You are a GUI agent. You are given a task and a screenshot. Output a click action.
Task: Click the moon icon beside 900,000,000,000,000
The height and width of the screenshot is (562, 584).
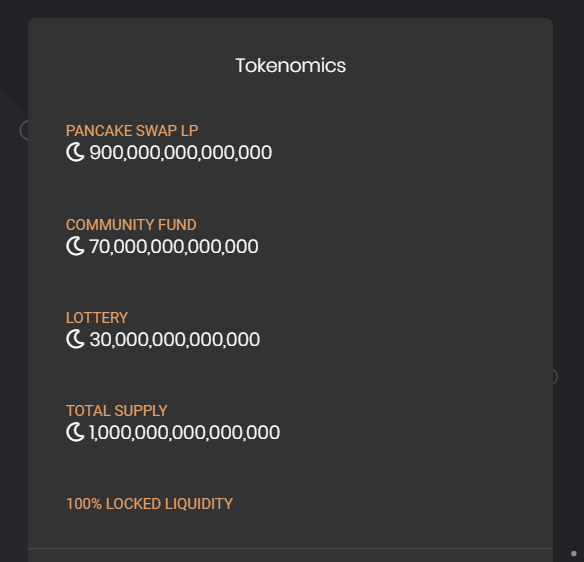[x=75, y=152]
